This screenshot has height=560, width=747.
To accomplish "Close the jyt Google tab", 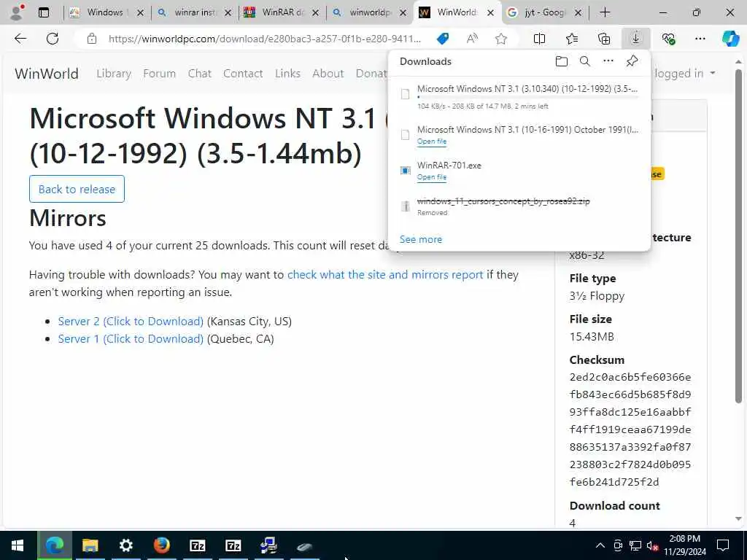I will (578, 12).
